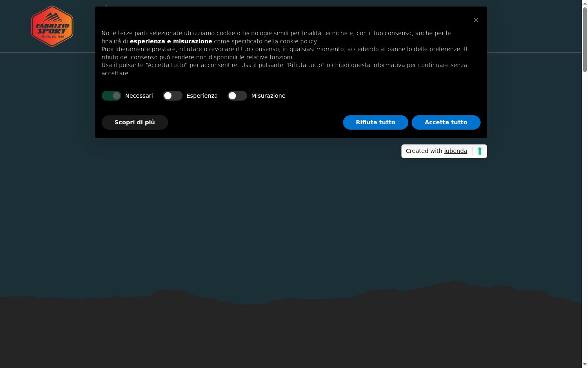This screenshot has height=368, width=588.
Task: Click the page vertical scrollbar thumb
Action: (x=585, y=40)
